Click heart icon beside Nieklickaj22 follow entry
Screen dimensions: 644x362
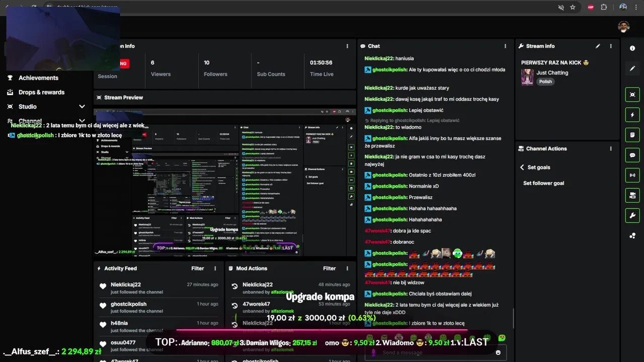click(103, 287)
